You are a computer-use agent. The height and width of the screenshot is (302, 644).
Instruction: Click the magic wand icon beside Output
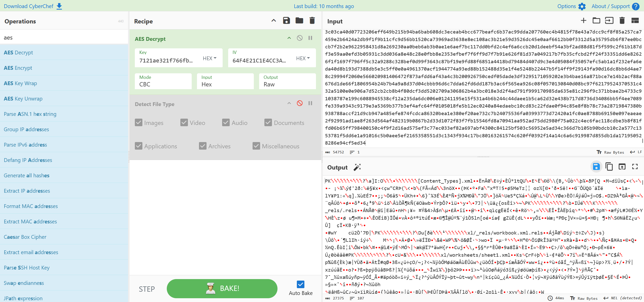tap(357, 167)
